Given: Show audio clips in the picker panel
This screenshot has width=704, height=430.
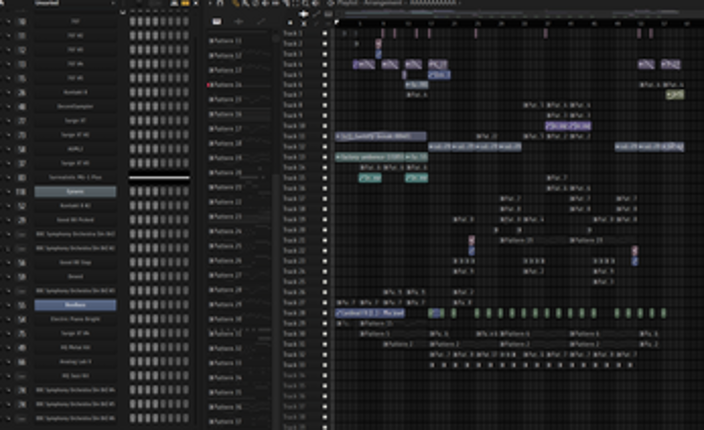Looking at the screenshot, I should (239, 22).
